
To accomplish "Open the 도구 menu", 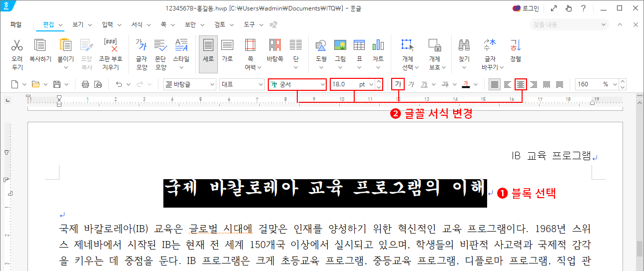I will pos(249,24).
